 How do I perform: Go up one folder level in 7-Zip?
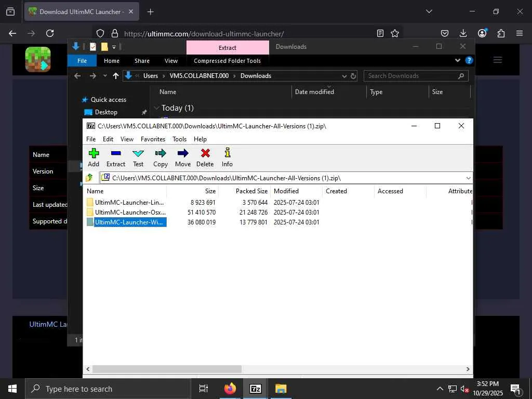(x=89, y=178)
